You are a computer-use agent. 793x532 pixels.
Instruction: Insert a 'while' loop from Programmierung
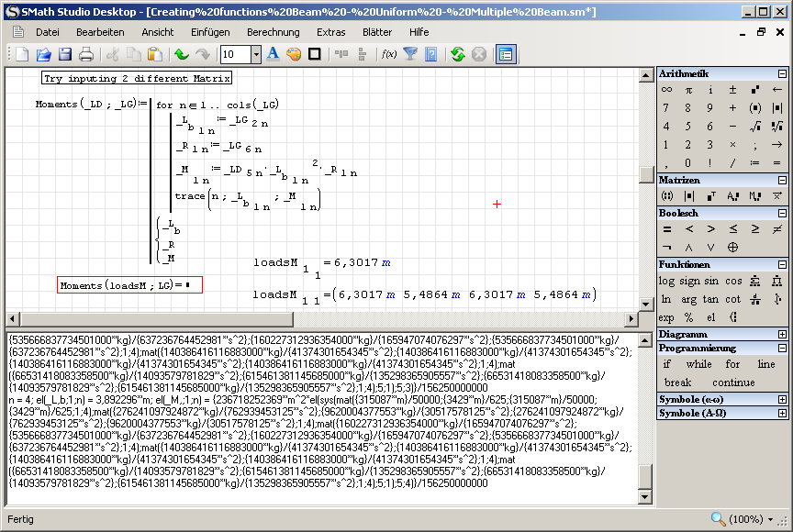[698, 364]
